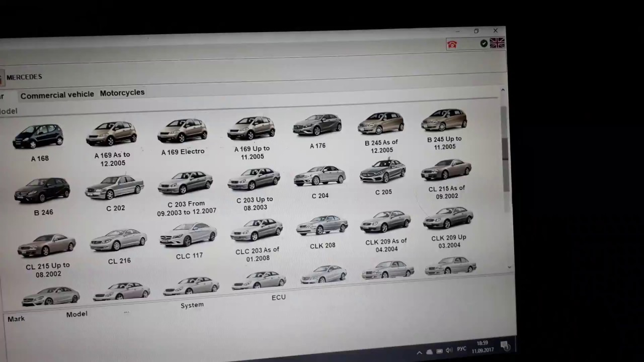
Task: Open the C 205 model car image
Action: [x=383, y=171]
